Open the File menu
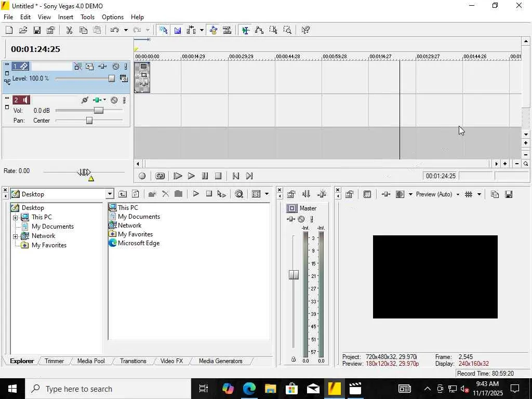 point(8,17)
